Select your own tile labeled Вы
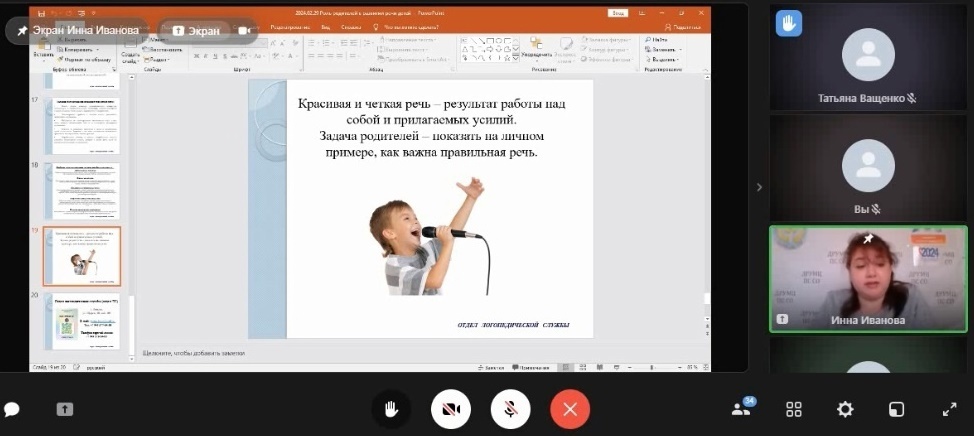 point(868,168)
